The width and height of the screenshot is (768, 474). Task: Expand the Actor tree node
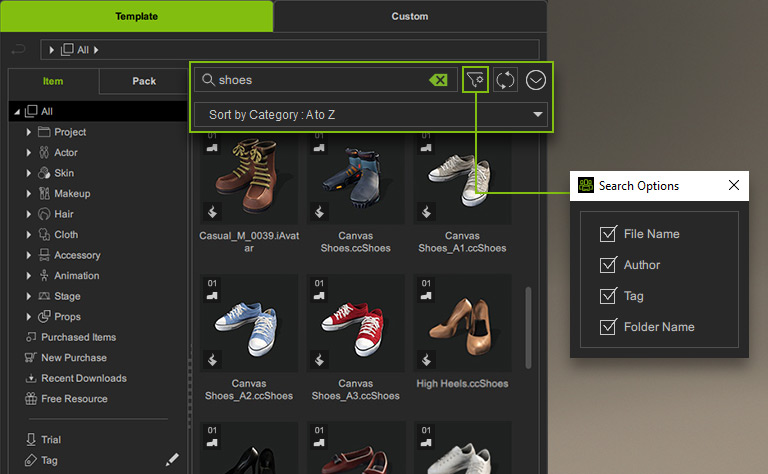[x=28, y=152]
